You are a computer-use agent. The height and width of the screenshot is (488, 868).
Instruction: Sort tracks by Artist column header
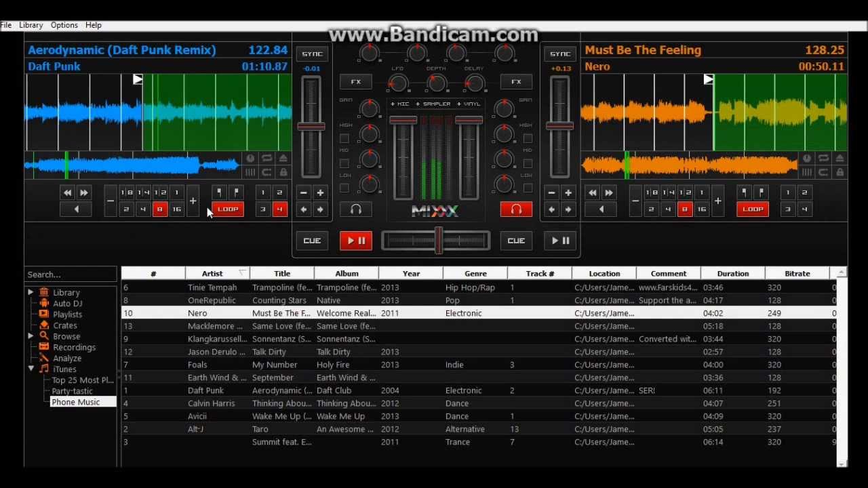pos(217,274)
